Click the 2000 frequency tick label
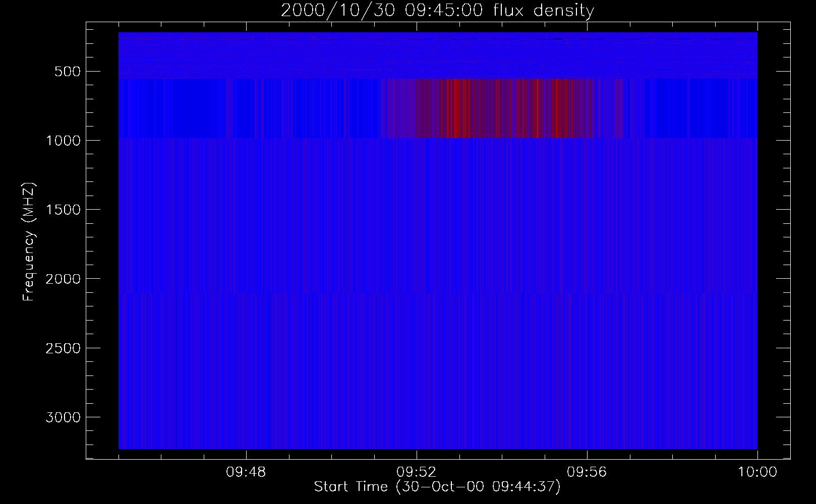The height and width of the screenshot is (504, 816). (63, 279)
